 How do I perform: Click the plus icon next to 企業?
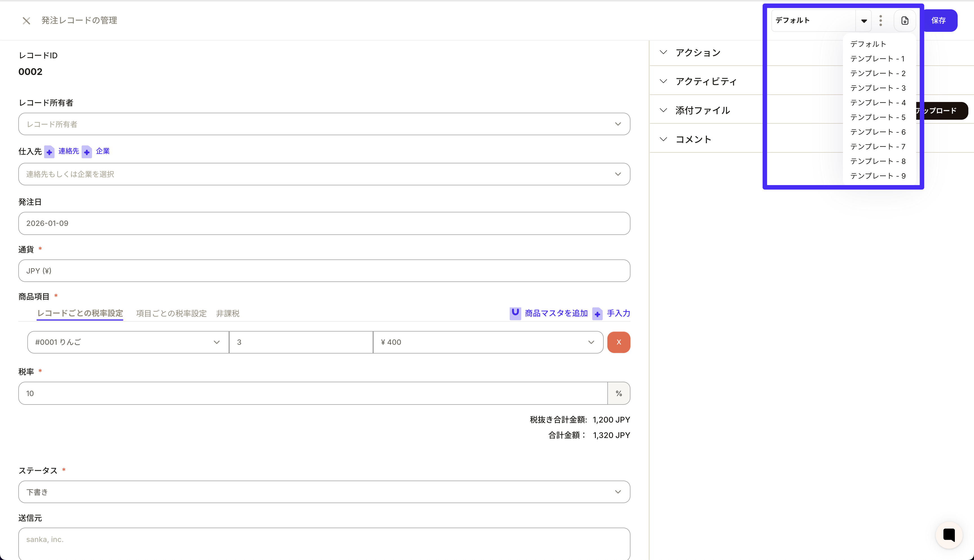click(87, 152)
